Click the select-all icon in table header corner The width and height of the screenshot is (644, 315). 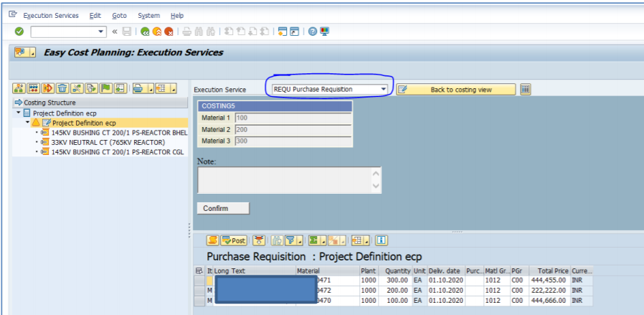199,271
